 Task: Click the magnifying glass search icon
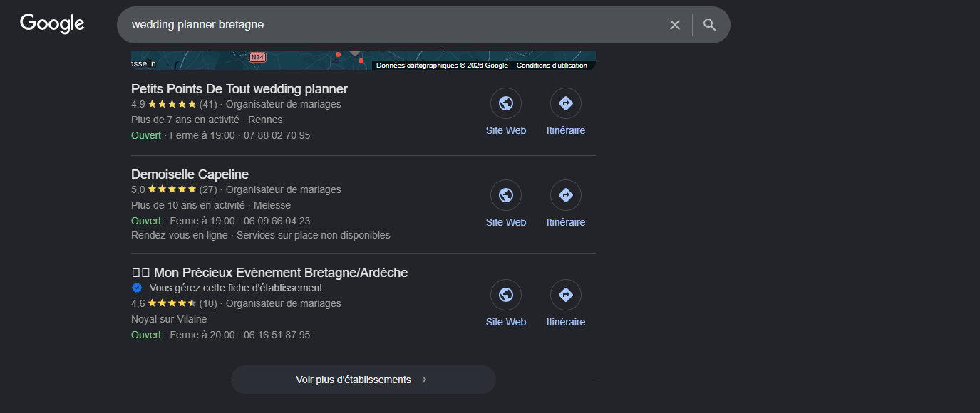tap(709, 25)
